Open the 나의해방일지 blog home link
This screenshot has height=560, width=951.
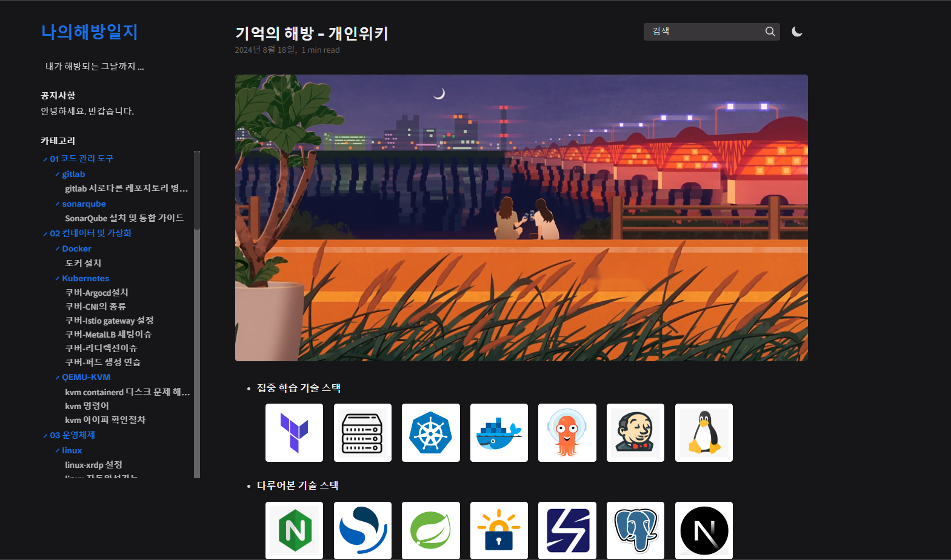(x=90, y=32)
